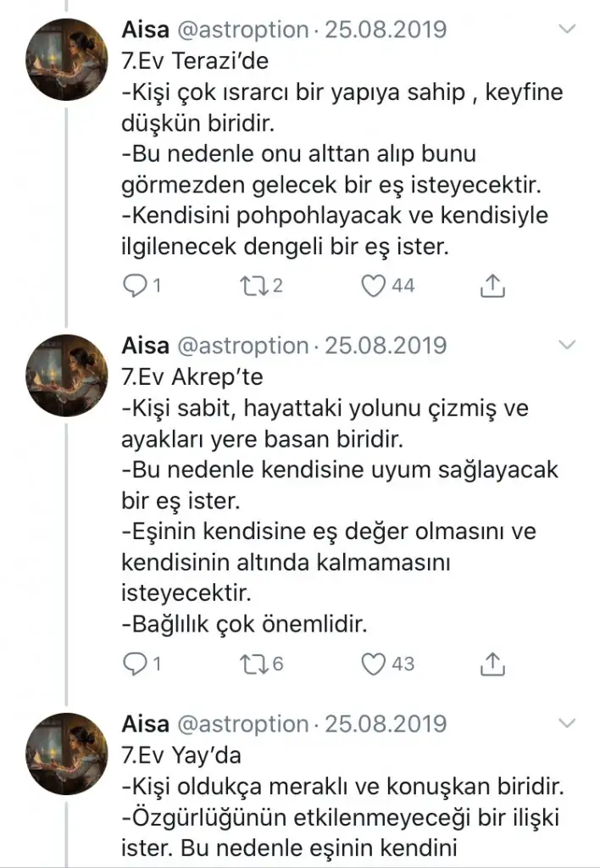Viewport: 600px width, 868px height.
Task: Share the 7.Ev Akrep'te tweet
Action: 492,663
